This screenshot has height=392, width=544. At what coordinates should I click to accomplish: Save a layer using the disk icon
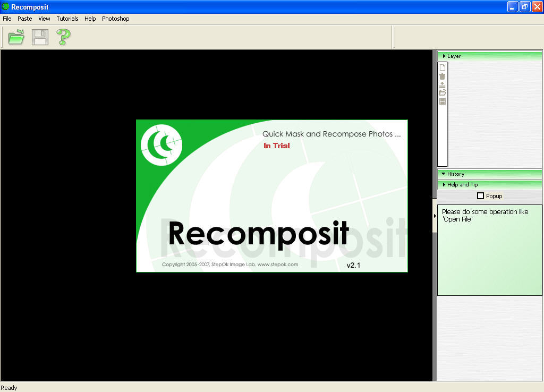tap(443, 101)
